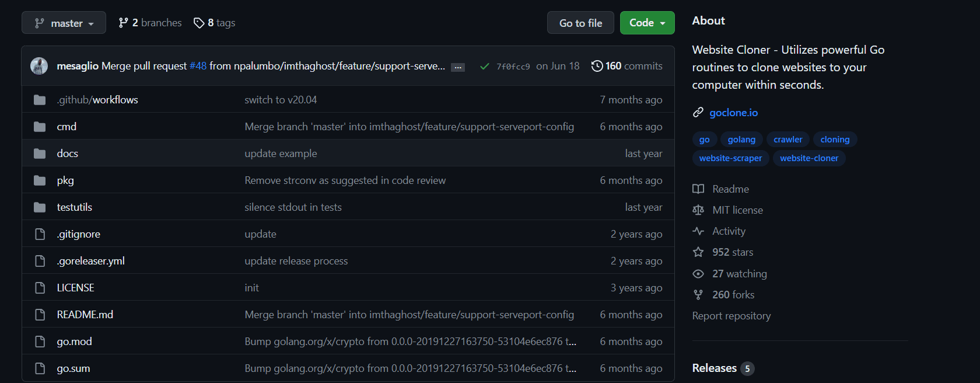The width and height of the screenshot is (980, 383).
Task: Select the website-cloner topic tag
Action: (x=808, y=158)
